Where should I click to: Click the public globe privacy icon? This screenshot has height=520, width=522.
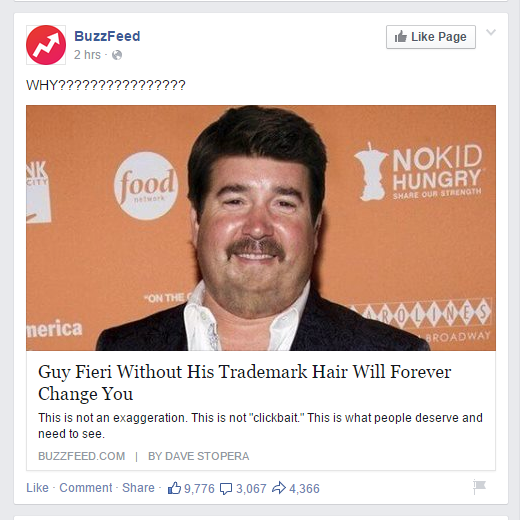[117, 55]
